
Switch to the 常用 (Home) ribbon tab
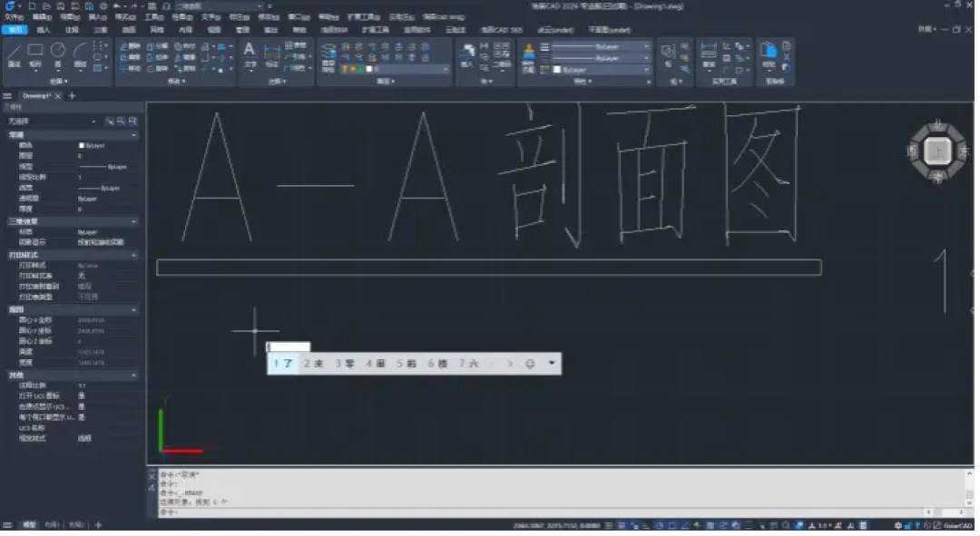(x=15, y=30)
